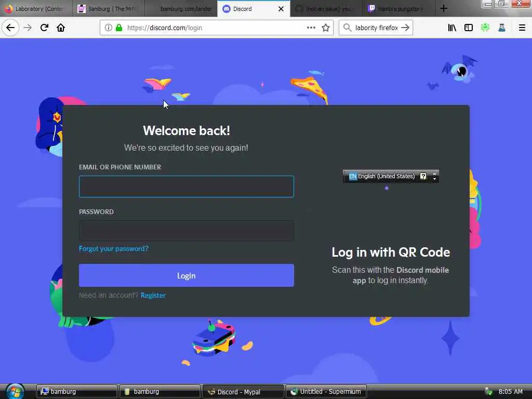Viewport: 532px width, 399px height.
Task: Show site information icon in address bar
Action: pos(108,28)
